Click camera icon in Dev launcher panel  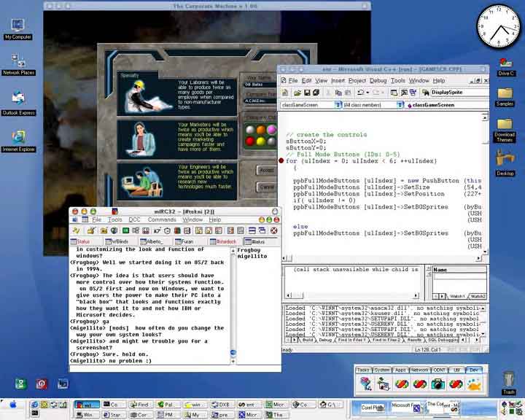coord(438,384)
